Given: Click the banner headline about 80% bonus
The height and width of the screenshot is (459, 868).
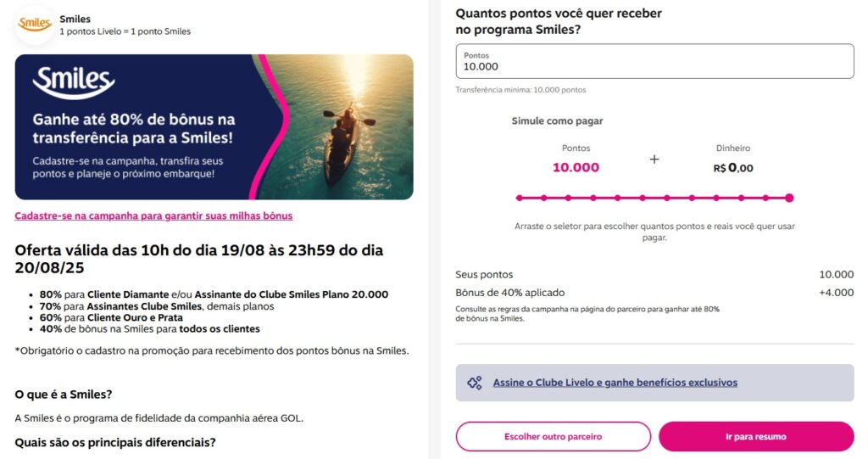Looking at the screenshot, I should (x=133, y=128).
